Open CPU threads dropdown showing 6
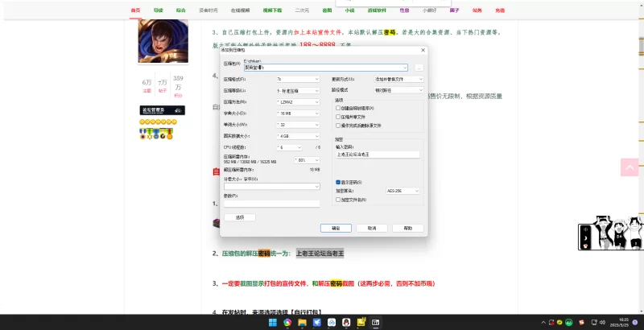 click(289, 147)
